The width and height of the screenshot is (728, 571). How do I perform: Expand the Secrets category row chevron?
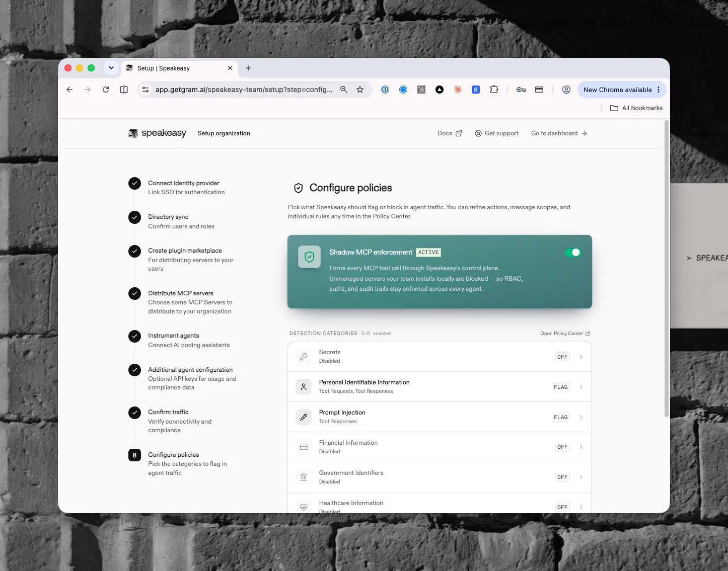click(581, 357)
